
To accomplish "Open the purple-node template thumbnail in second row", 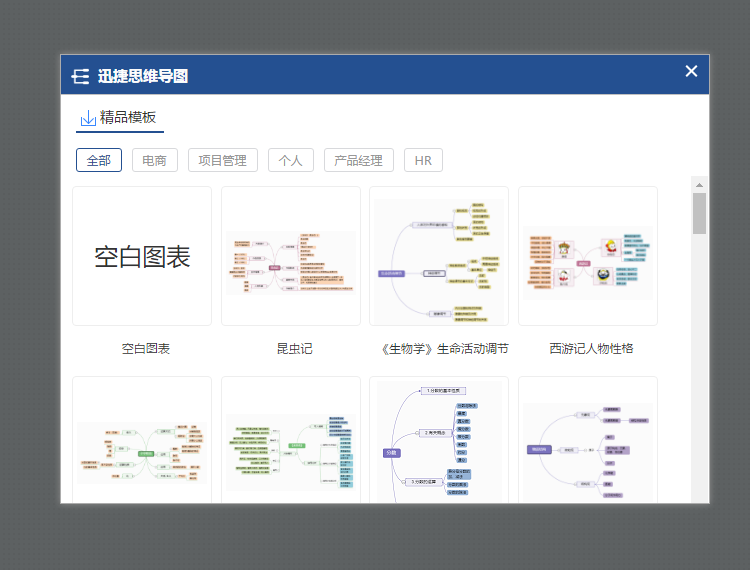I will click(588, 440).
